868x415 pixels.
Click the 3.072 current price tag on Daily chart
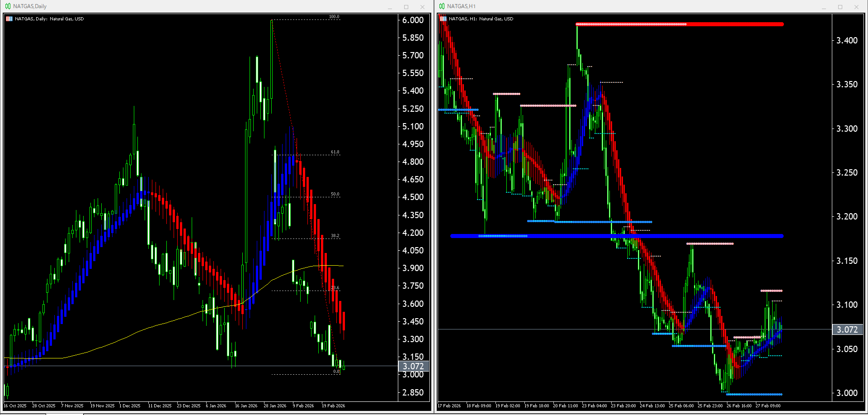(413, 366)
